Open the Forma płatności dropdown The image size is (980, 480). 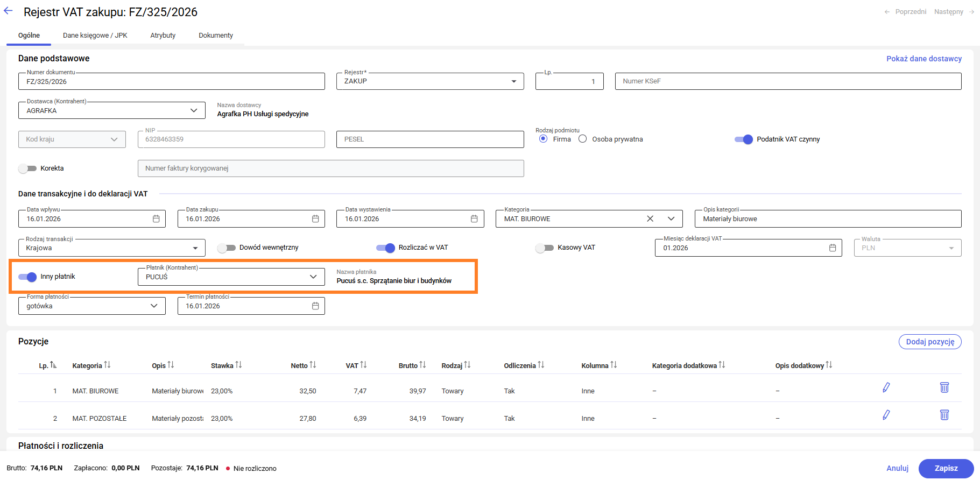[x=154, y=306]
